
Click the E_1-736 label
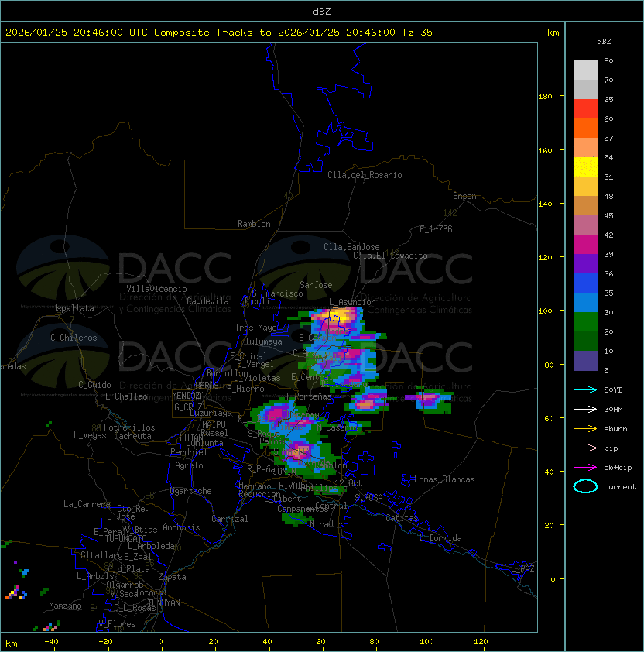436,229
